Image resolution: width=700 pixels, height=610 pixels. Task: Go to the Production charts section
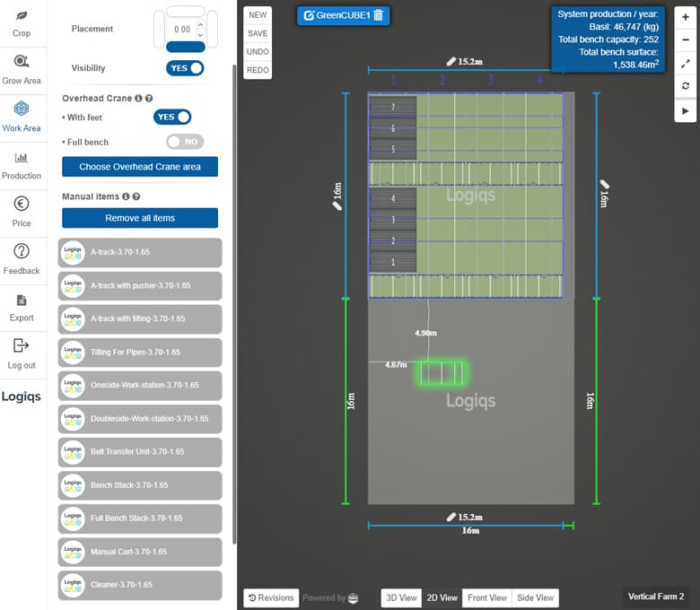pyautogui.click(x=22, y=164)
